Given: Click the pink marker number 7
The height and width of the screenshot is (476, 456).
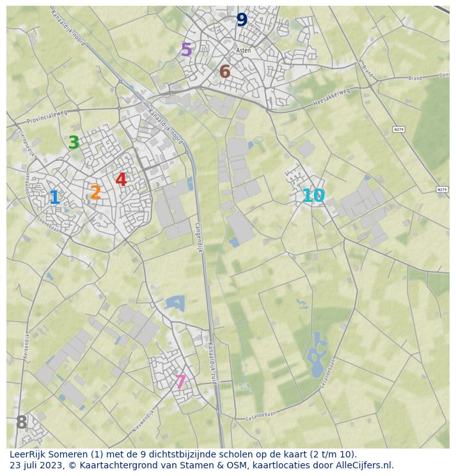Looking at the screenshot, I should pyautogui.click(x=180, y=382).
